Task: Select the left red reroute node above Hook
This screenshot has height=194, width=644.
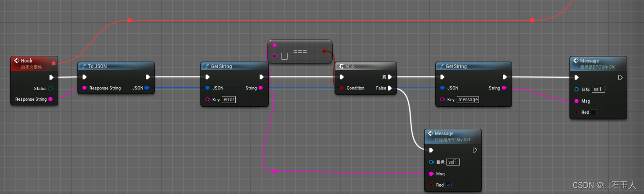Action: [130, 20]
